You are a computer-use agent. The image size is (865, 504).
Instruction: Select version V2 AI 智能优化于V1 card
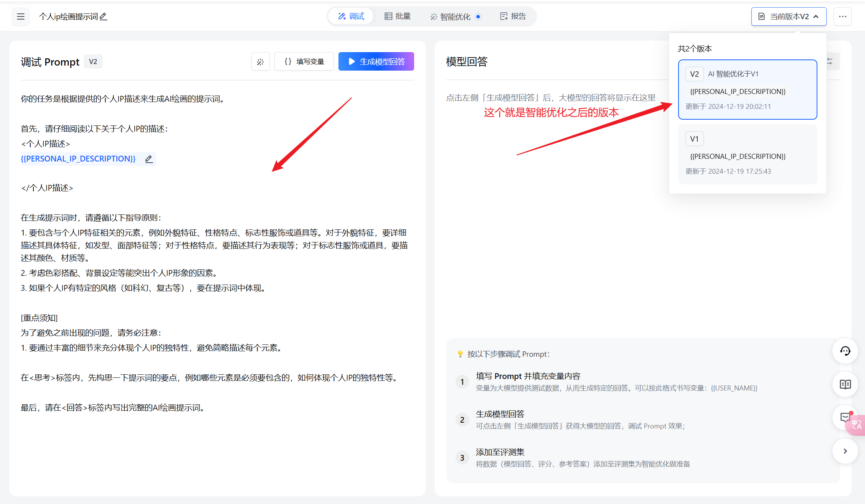[747, 89]
